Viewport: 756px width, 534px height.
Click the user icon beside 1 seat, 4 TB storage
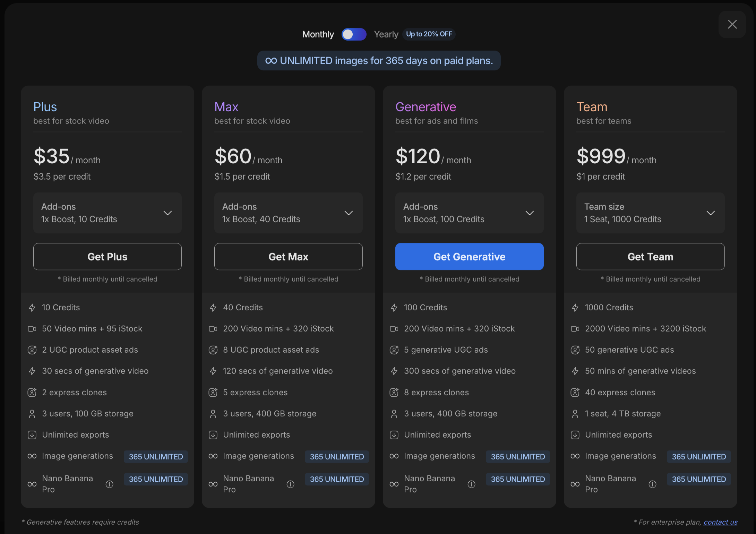pyautogui.click(x=575, y=414)
